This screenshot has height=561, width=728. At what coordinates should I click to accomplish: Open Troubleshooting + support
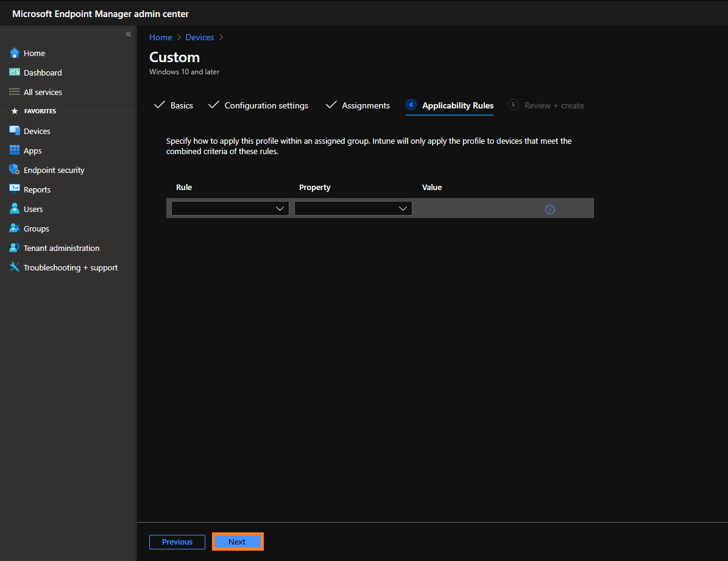coord(71,268)
